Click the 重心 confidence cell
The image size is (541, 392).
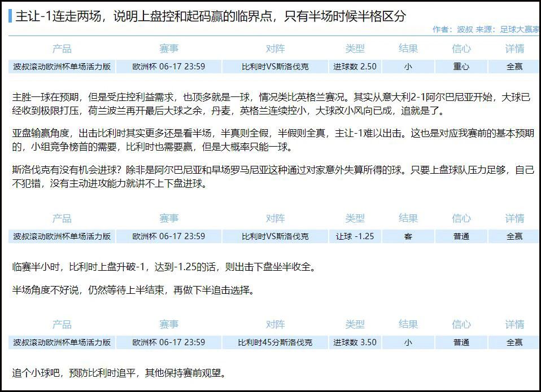(461, 67)
